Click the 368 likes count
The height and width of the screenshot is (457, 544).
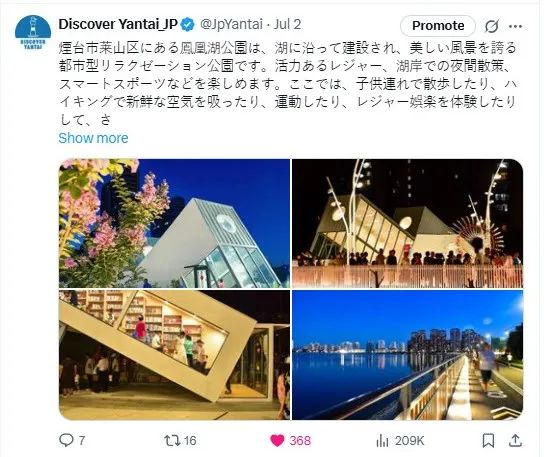300,441
